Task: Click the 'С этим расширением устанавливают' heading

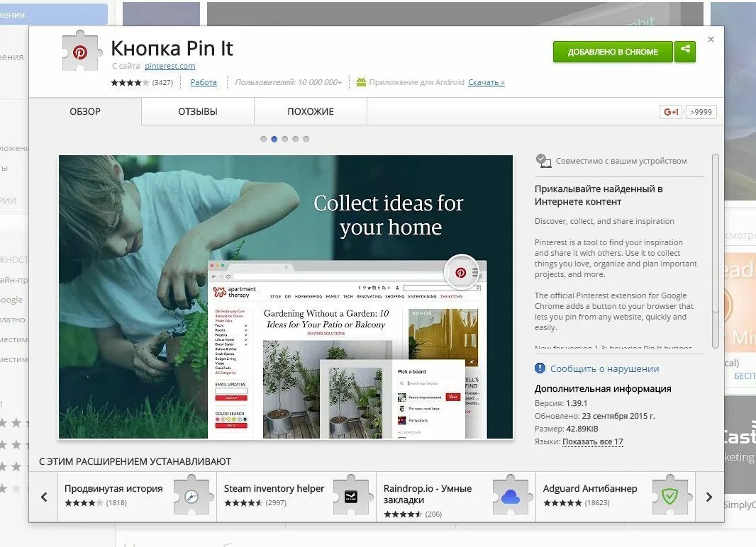Action: click(135, 461)
